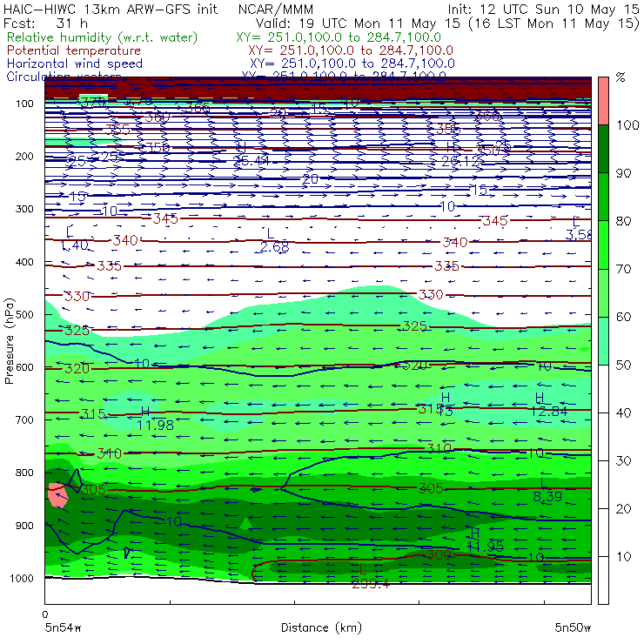
Task: Click colorbar tick label '50'
Action: [x=623, y=366]
